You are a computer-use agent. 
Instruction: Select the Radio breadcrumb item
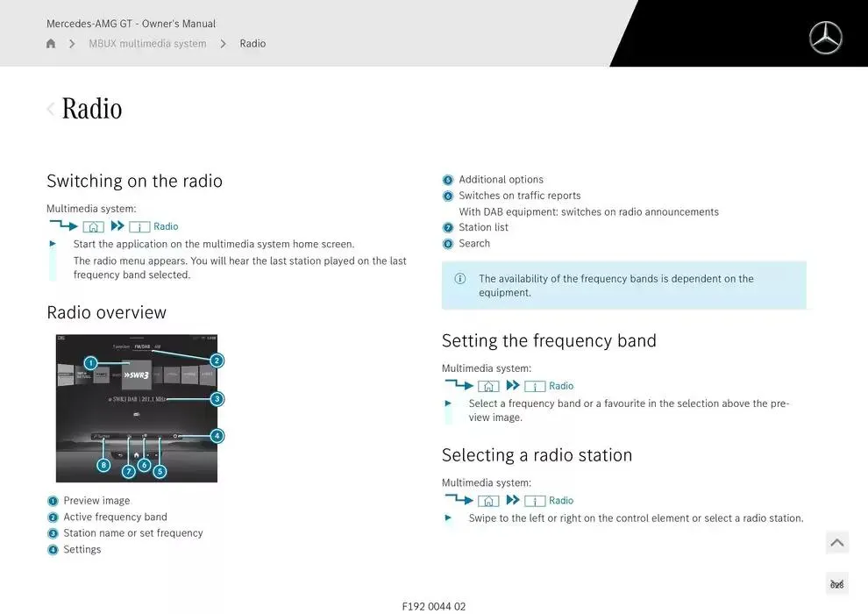(253, 44)
